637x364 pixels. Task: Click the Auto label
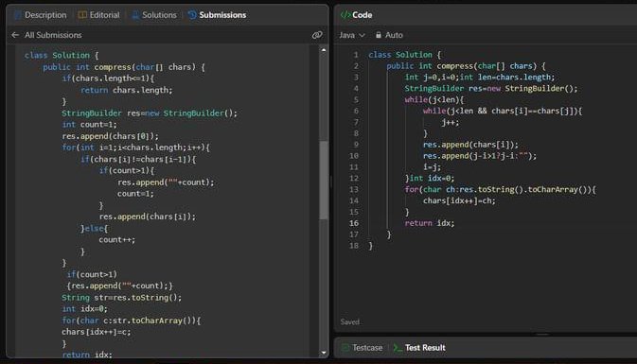click(394, 35)
